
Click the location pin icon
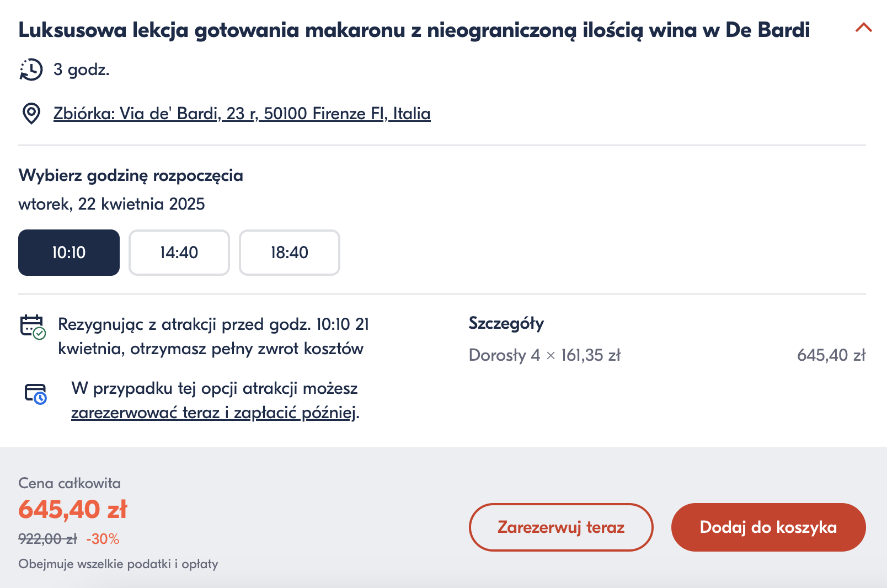(31, 114)
